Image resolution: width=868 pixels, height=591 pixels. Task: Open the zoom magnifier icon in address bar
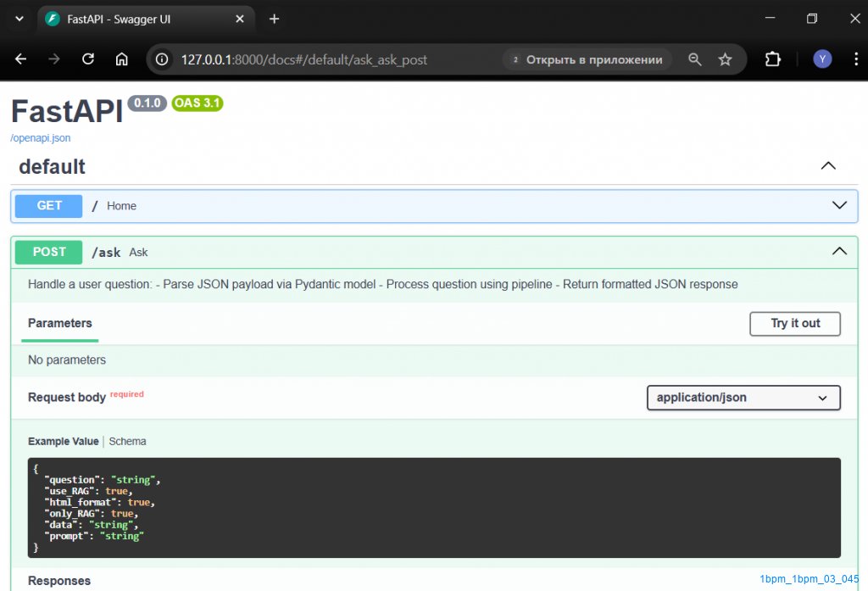point(695,59)
